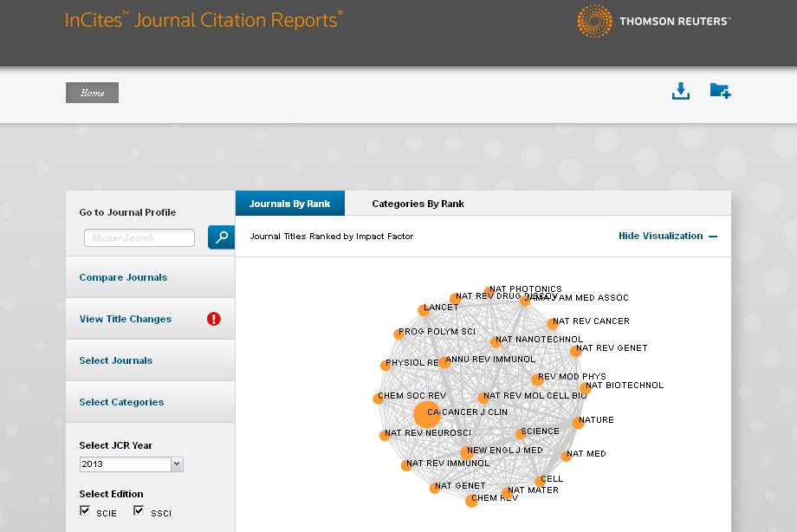Image resolution: width=797 pixels, height=532 pixels.
Task: Select the REV MOD PHYS node
Action: 537,379
